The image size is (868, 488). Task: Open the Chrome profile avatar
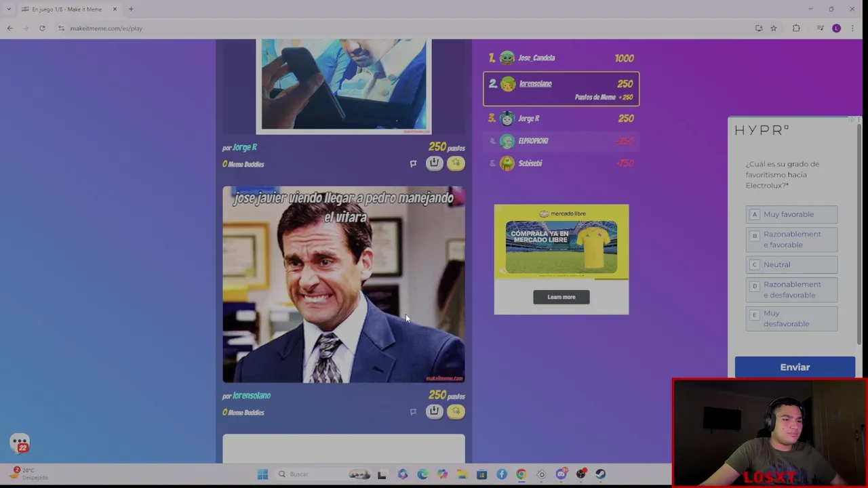pyautogui.click(x=836, y=28)
